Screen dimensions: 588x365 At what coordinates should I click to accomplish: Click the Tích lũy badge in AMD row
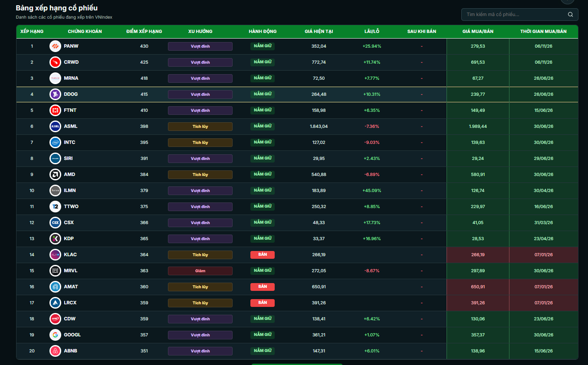[200, 175]
